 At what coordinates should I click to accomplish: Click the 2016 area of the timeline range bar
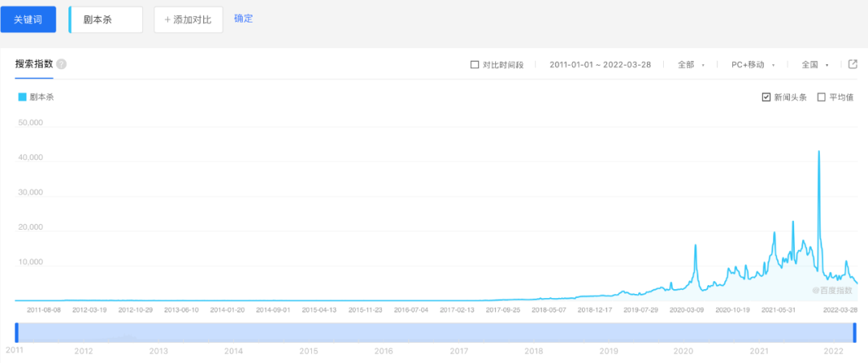[383, 332]
